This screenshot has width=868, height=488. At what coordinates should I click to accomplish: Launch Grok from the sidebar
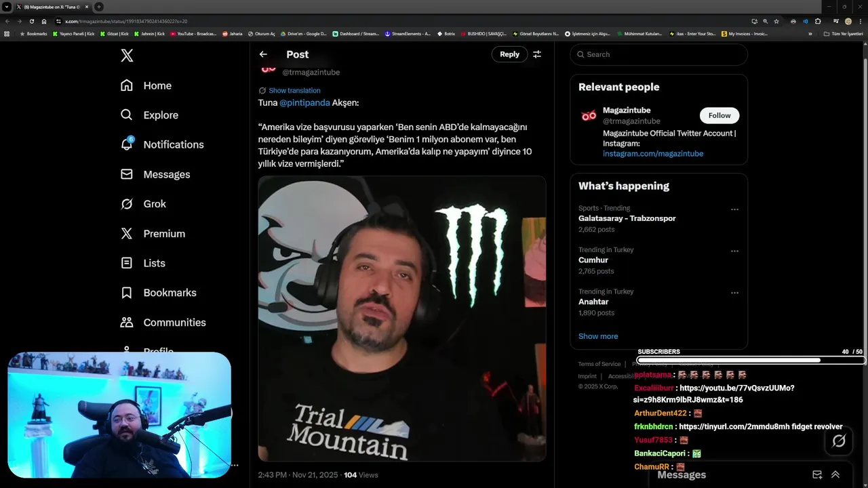coord(143,204)
